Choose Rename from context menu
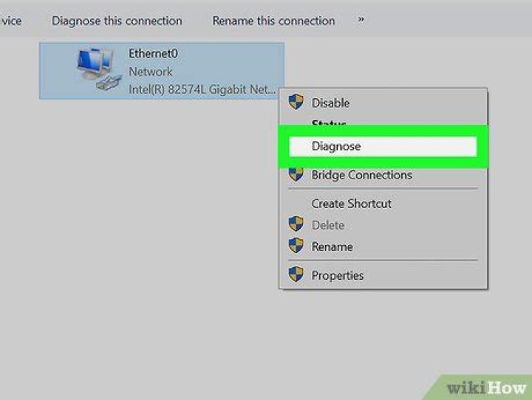 coord(383,246)
